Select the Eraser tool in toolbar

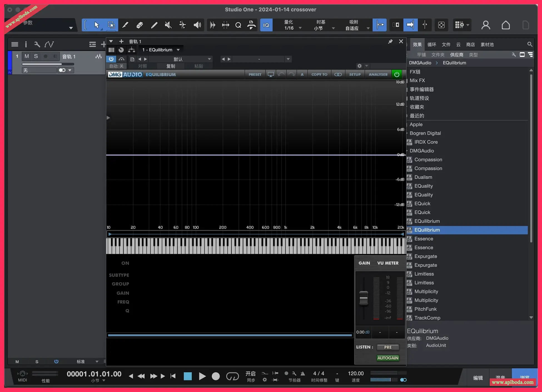[140, 25]
